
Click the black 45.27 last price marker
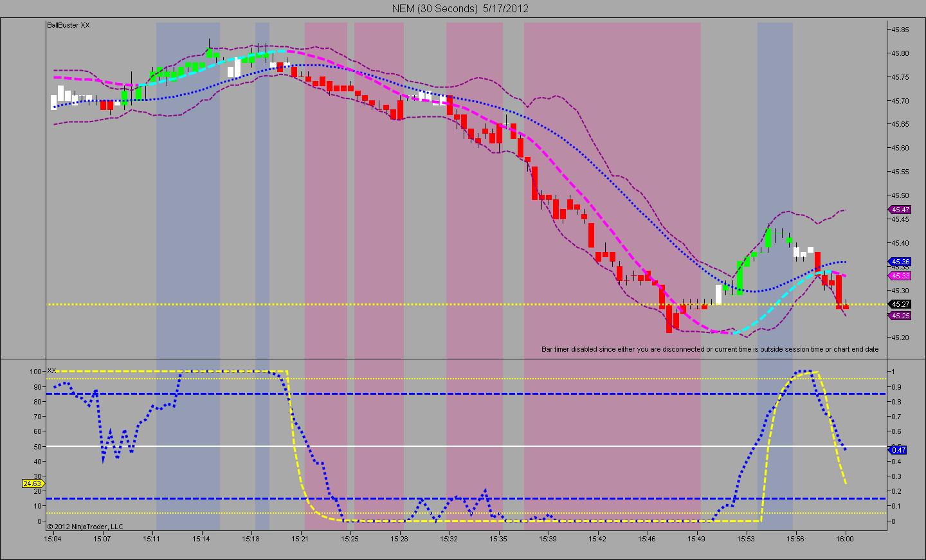click(899, 304)
